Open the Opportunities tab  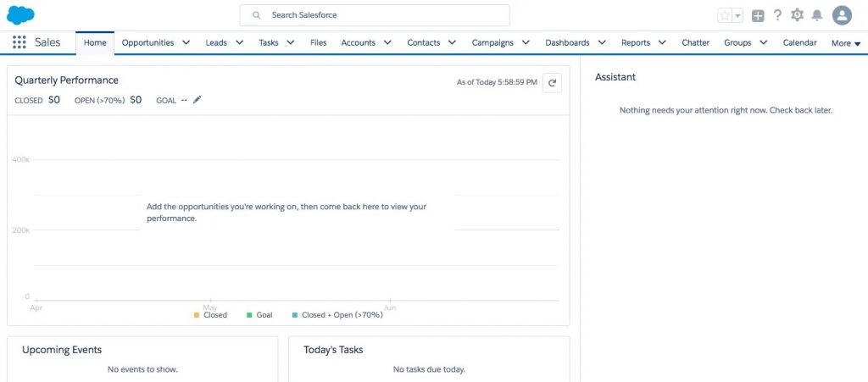(147, 42)
